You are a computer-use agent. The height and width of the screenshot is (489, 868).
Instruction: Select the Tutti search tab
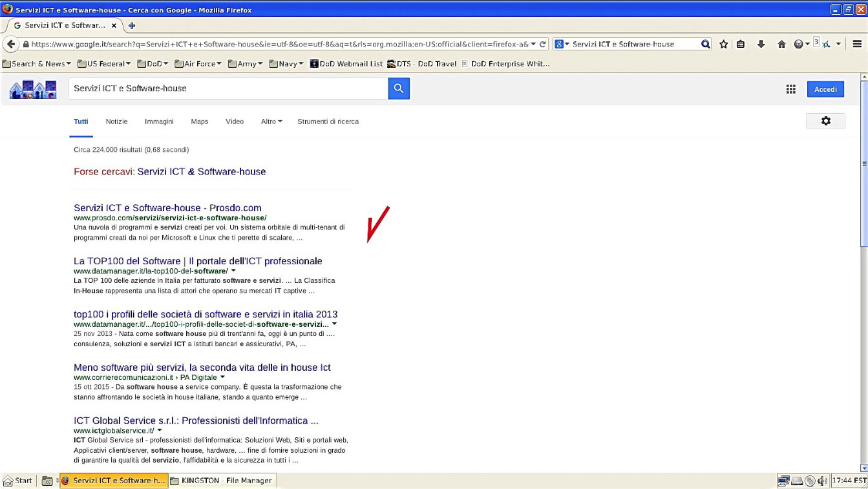[x=81, y=121]
